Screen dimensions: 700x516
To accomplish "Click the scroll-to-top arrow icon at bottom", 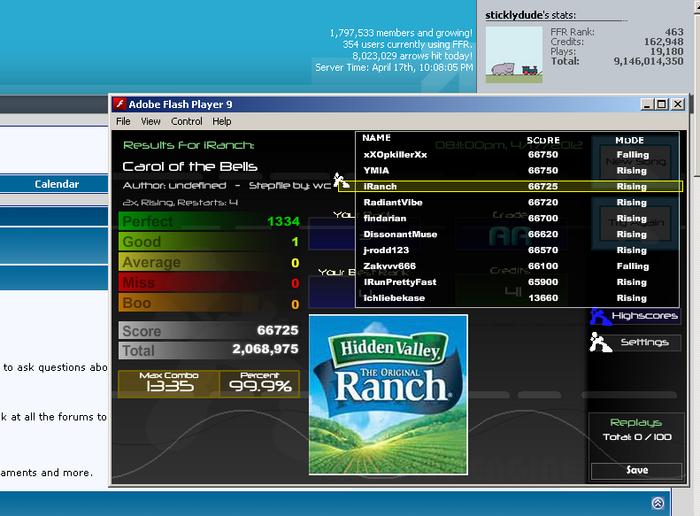I will (x=658, y=503).
